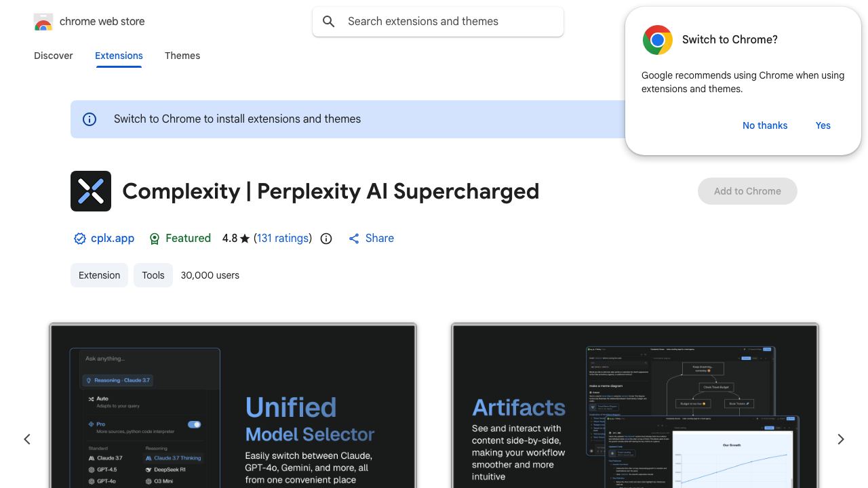The height and width of the screenshot is (488, 868).
Task: Open the Unified Model Selector screenshot
Action: (233, 407)
